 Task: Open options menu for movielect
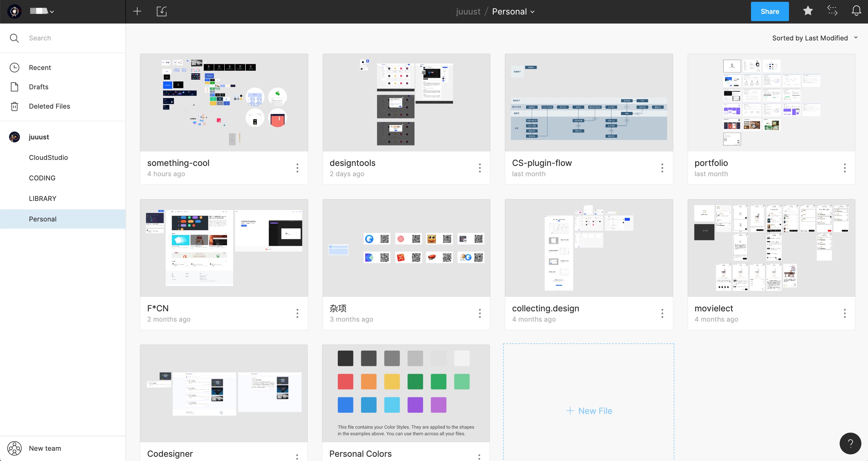[x=845, y=313]
